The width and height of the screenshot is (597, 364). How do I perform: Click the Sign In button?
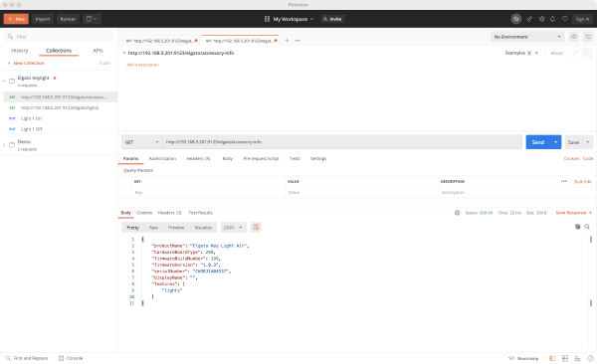(x=582, y=19)
